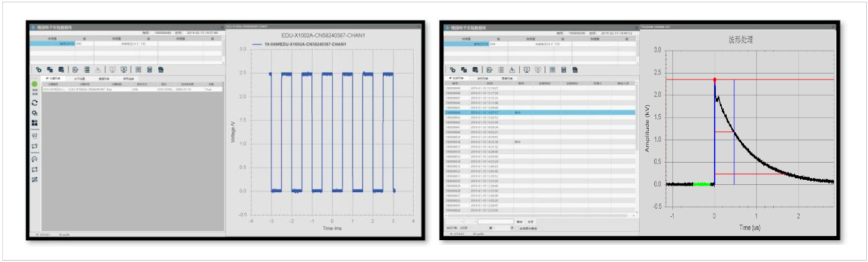868x262 pixels.
Task: Open the calculator icon in left window toolbar
Action: tap(149, 70)
